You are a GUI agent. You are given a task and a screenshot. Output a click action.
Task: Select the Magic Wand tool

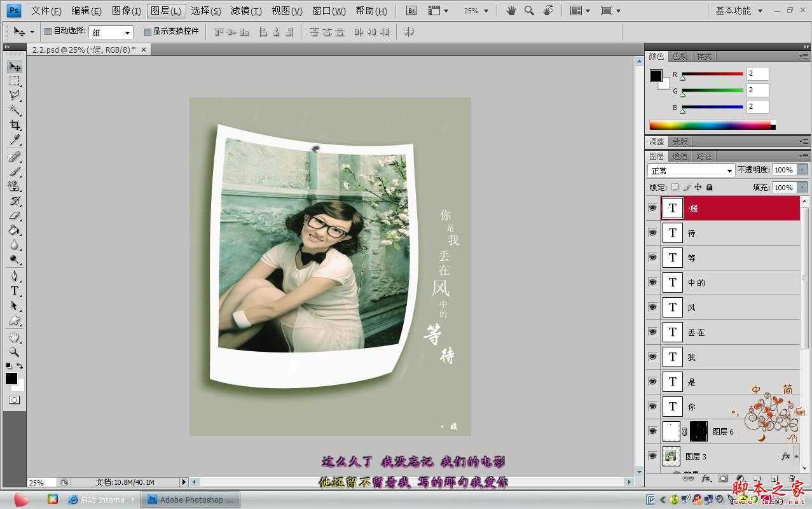[15, 110]
